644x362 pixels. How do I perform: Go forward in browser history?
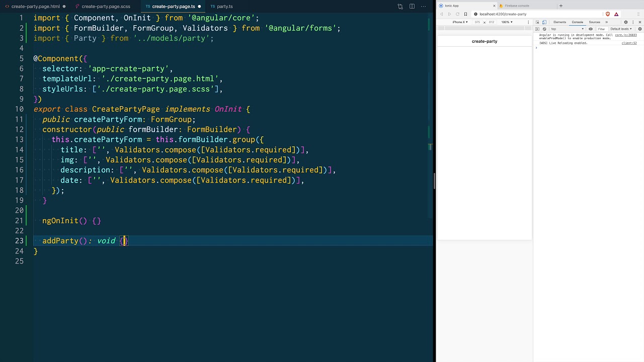(x=449, y=14)
